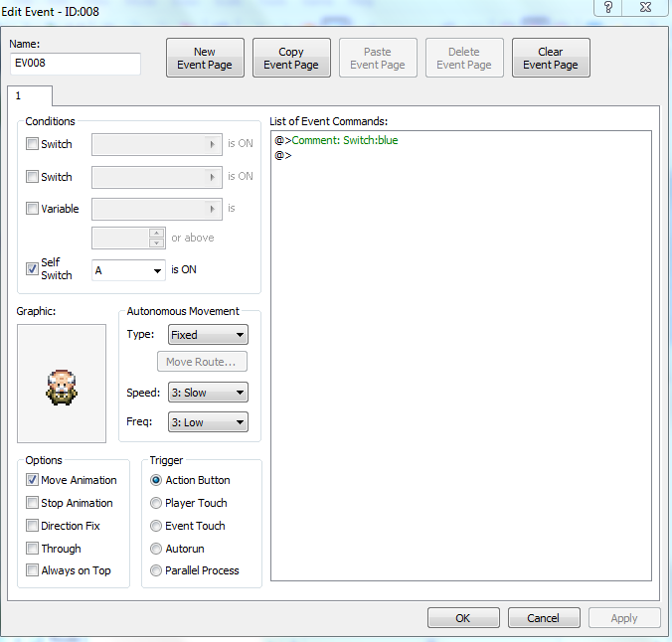The width and height of the screenshot is (672, 642).
Task: Enable the Variable condition checkbox
Action: coord(33,209)
